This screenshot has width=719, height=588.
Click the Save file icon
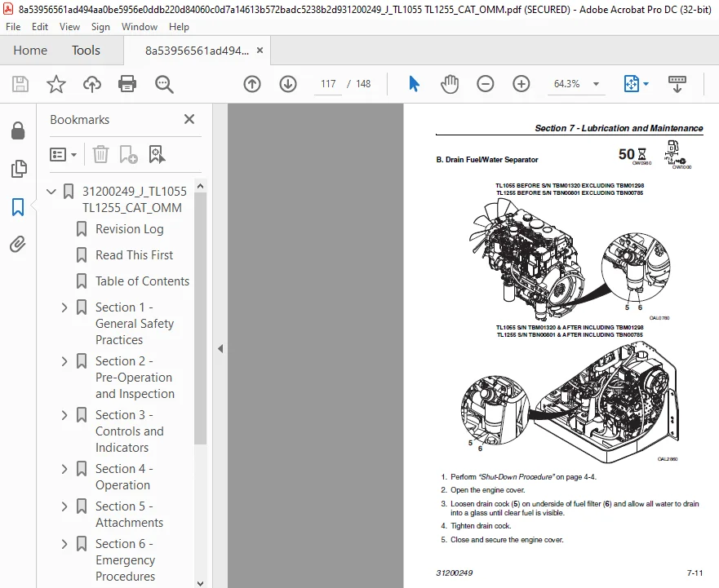coord(20,84)
